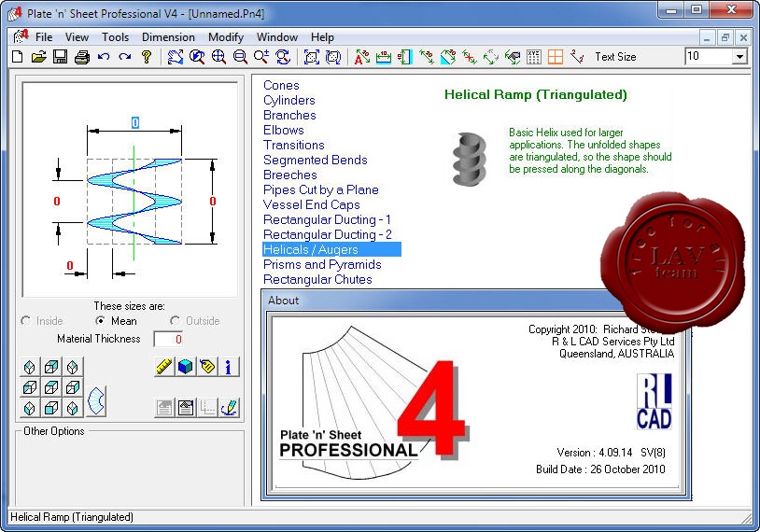Select the Inside sizes radio button
760x532 pixels.
[x=26, y=321]
